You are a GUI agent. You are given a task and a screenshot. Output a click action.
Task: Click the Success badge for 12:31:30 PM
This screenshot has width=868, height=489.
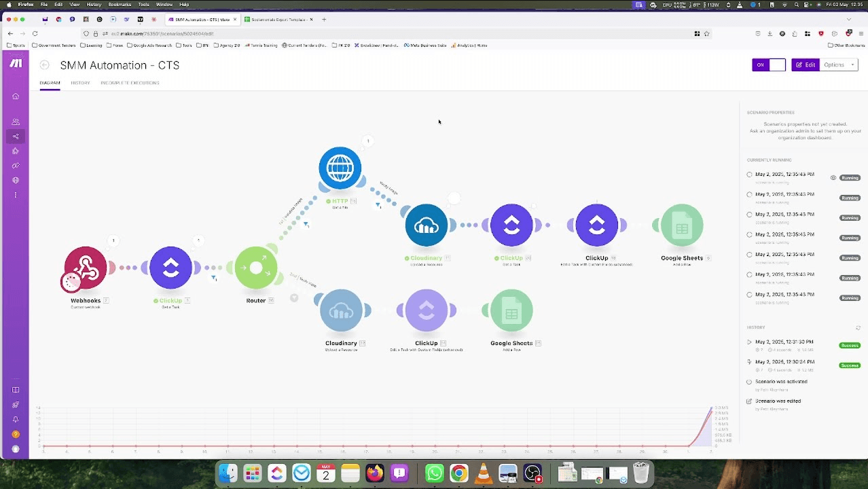point(850,346)
